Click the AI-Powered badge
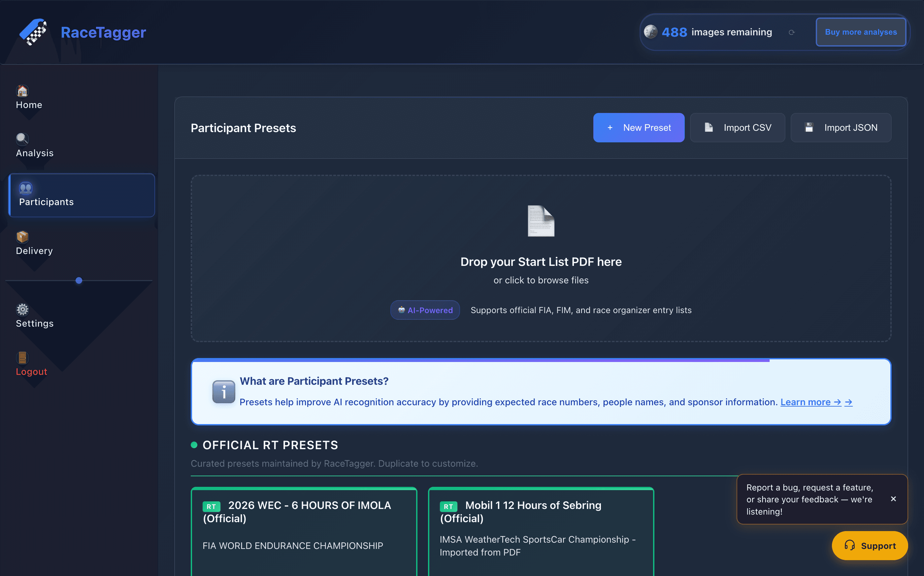This screenshot has width=924, height=576. (x=425, y=310)
